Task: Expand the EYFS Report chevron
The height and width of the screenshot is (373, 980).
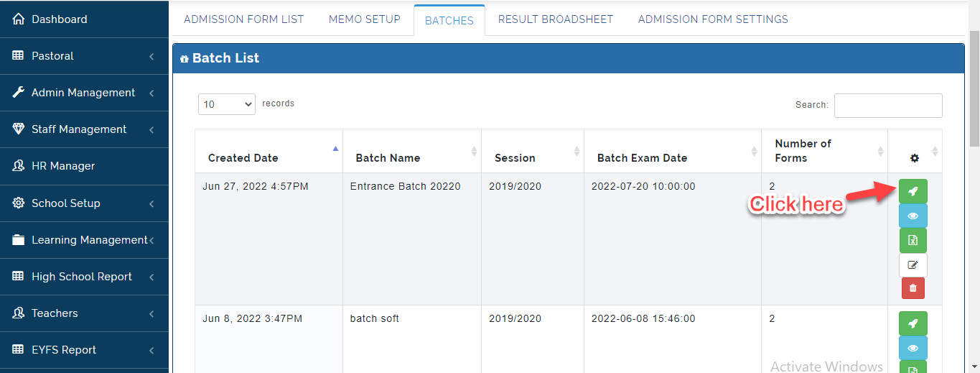Action: click(x=151, y=350)
